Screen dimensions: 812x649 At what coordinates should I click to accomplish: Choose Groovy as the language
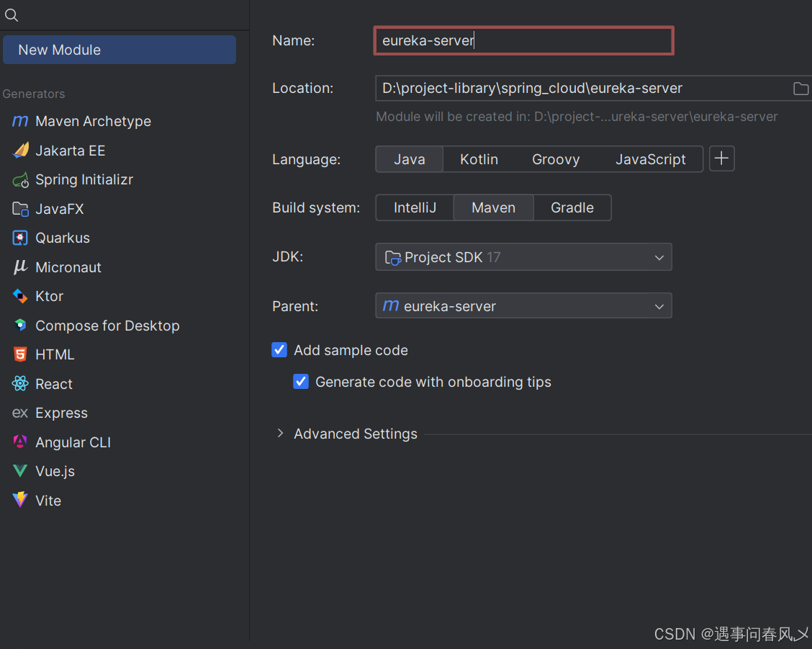[x=556, y=159]
